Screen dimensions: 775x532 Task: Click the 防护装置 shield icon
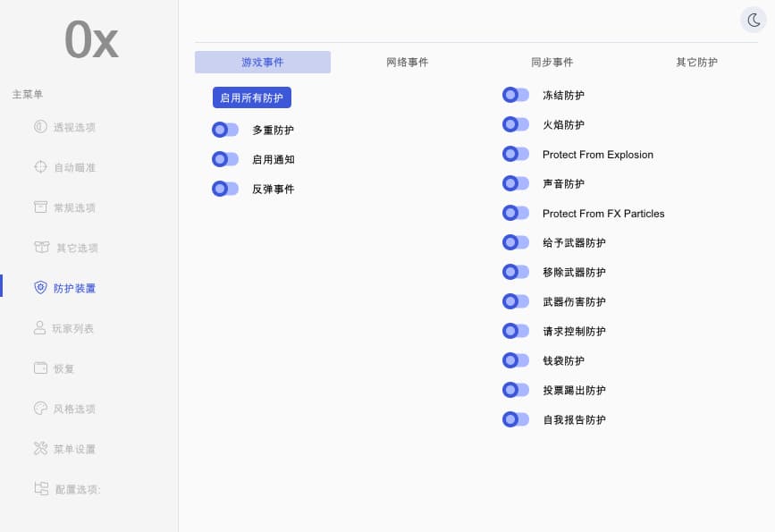tap(40, 287)
